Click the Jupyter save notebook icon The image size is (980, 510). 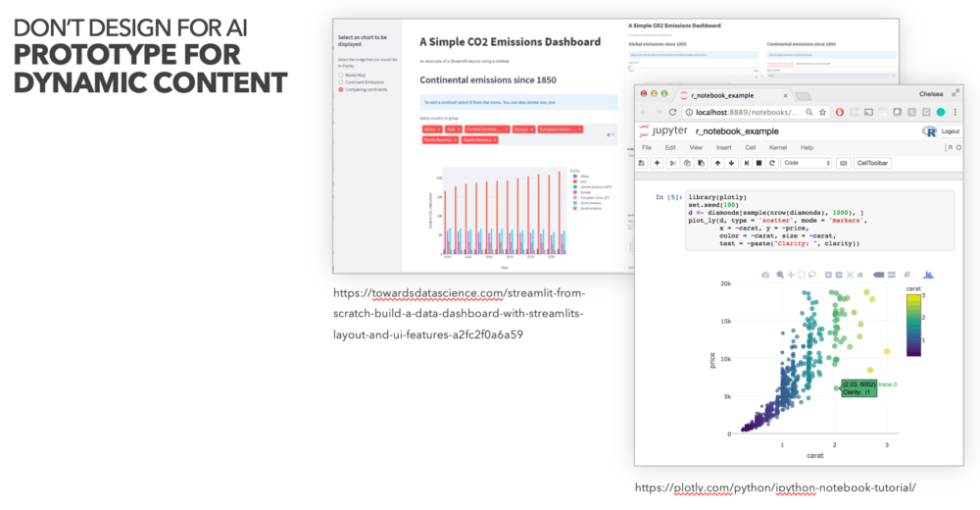[x=641, y=163]
